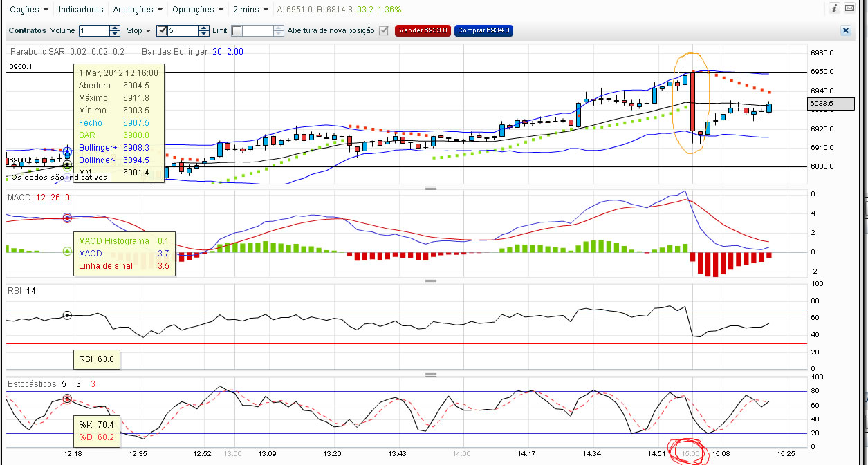This screenshot has width=868, height=465.
Task: Open the Opções dropdown menu
Action: (x=29, y=10)
